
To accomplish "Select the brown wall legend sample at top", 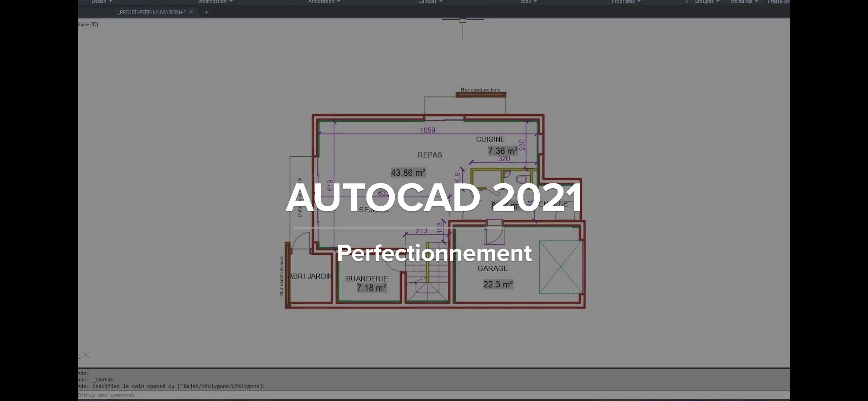I will click(481, 95).
